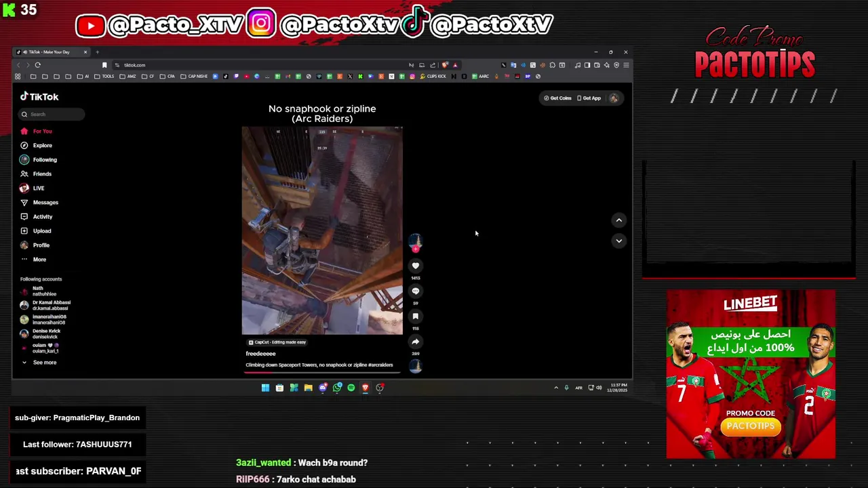
Task: Click the TikTok video player
Action: [322, 230]
